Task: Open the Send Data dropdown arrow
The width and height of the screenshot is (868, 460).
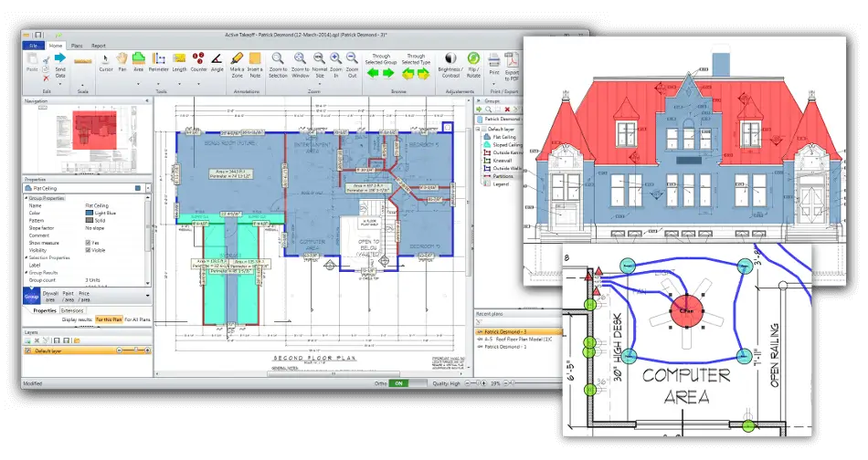Action: pos(60,84)
